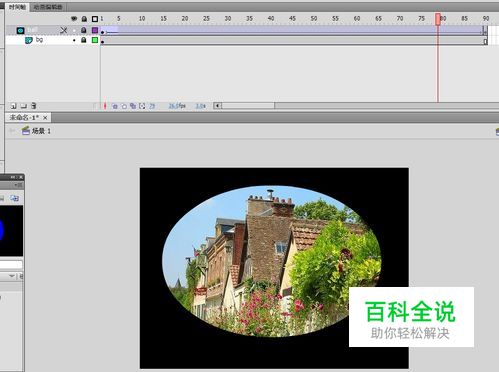This screenshot has height=372, width=499.
Task: Click the crossed pencil icon on the mask layer
Action: coord(64,30)
